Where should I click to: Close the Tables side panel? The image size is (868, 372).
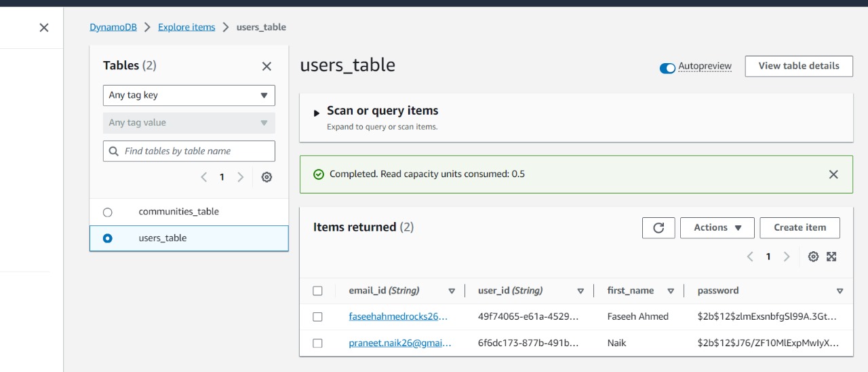[267, 66]
